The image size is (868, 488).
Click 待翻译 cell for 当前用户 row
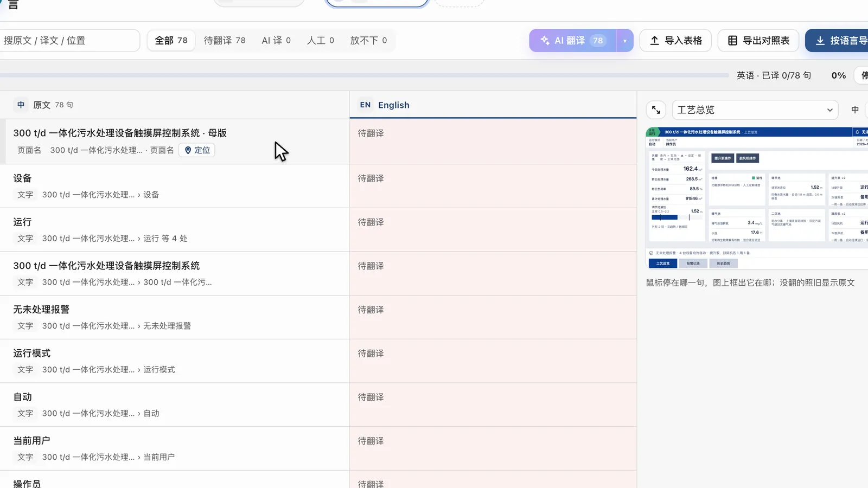click(x=493, y=448)
